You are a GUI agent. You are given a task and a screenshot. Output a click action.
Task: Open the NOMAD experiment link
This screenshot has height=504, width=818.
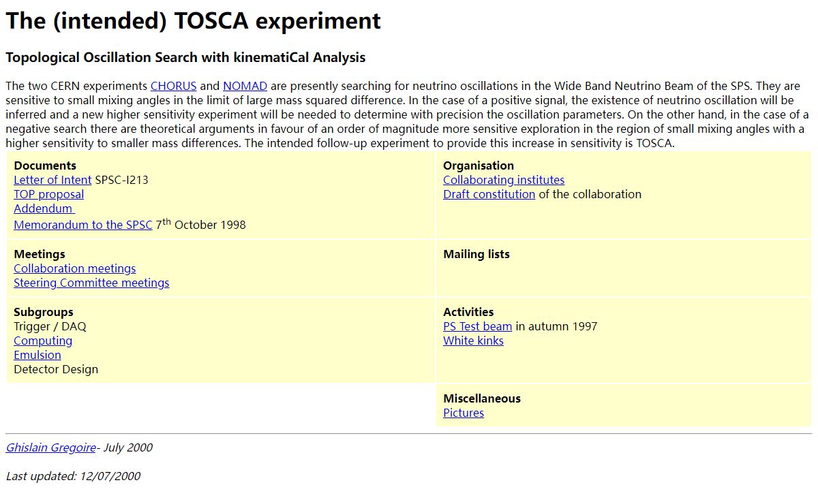coord(245,86)
